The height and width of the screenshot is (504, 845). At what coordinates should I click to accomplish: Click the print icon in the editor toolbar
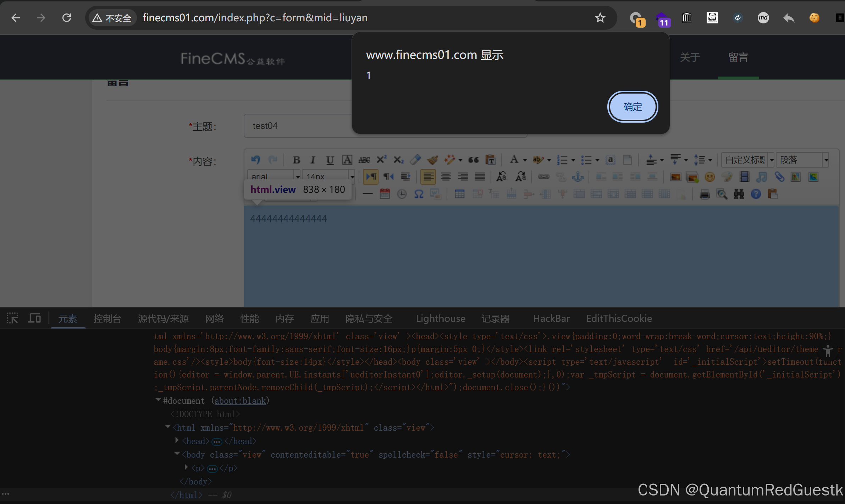pos(705,194)
